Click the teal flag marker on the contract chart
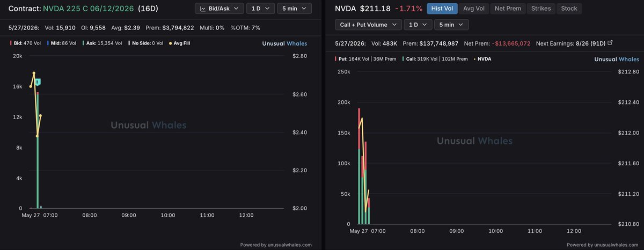The width and height of the screenshot is (644, 250). point(38,82)
